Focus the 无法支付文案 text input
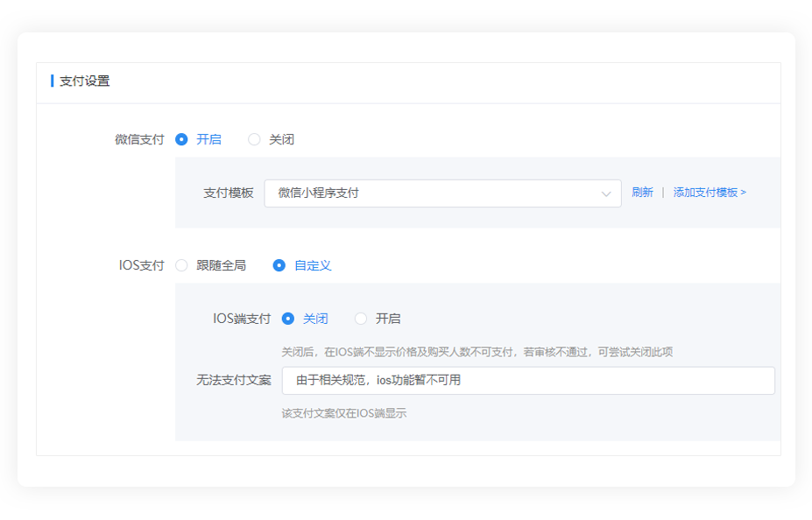Screen dimensions: 812x520 pos(527,381)
